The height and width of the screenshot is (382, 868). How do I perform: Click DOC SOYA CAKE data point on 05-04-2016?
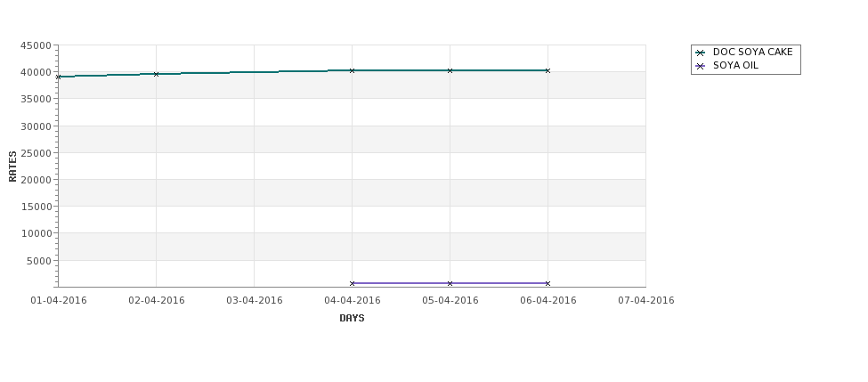450,70
